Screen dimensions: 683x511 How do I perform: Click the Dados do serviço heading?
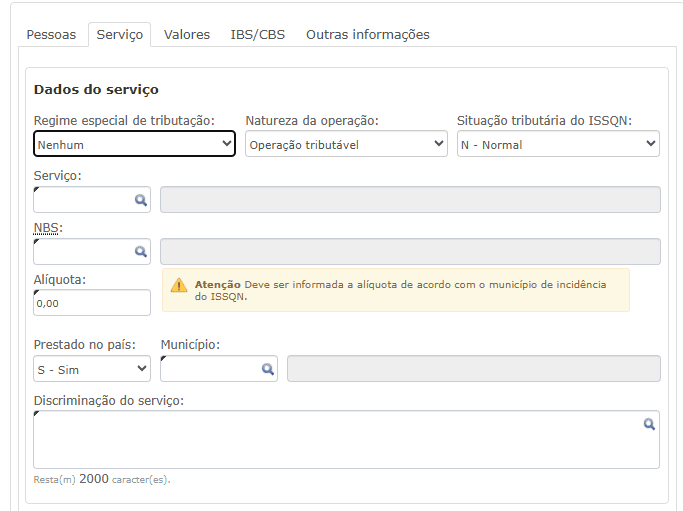click(96, 89)
